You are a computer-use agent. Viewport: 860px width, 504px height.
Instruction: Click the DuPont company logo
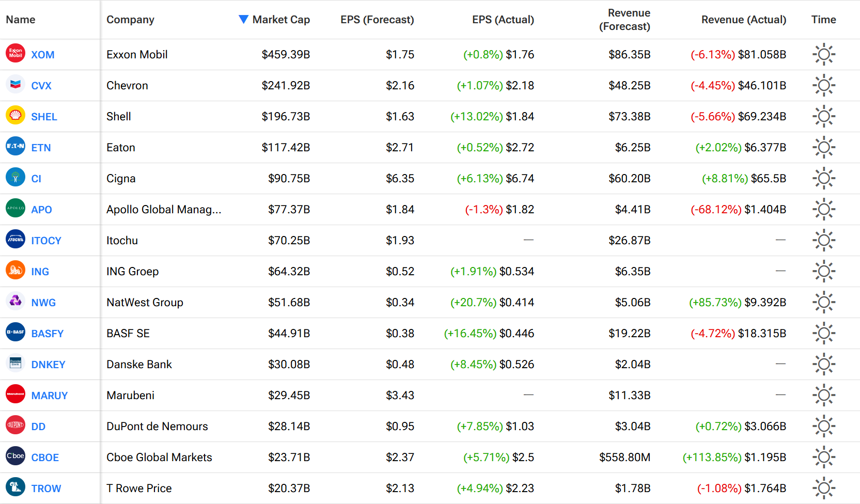pyautogui.click(x=15, y=425)
